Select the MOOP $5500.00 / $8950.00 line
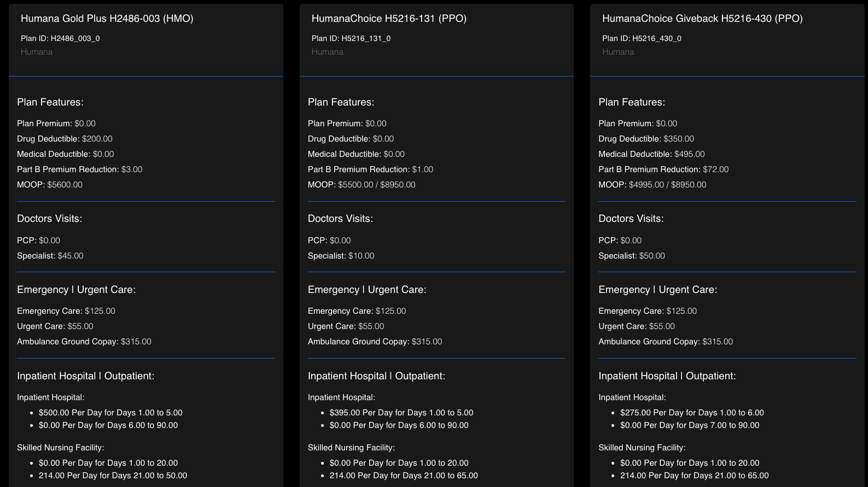This screenshot has width=868, height=487. [362, 185]
